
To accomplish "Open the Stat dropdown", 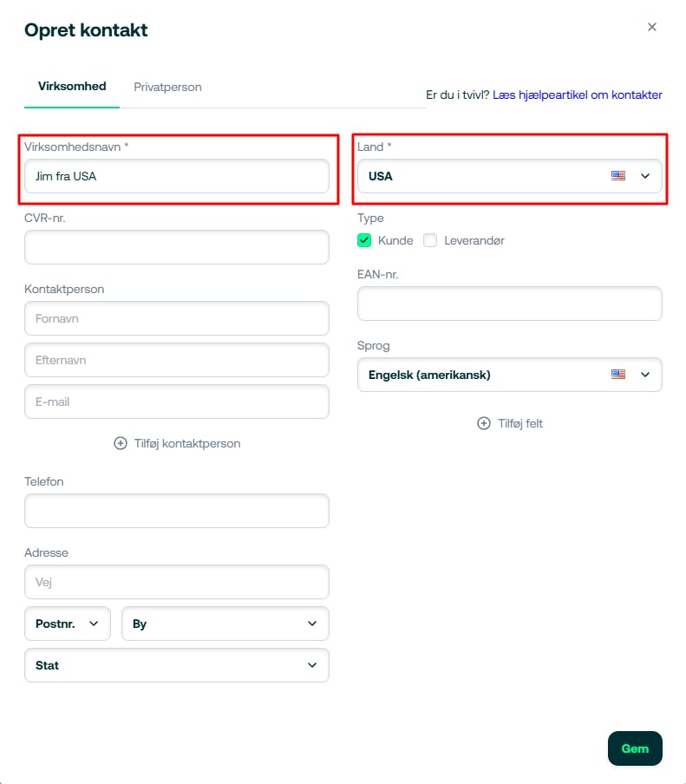I will tap(177, 665).
